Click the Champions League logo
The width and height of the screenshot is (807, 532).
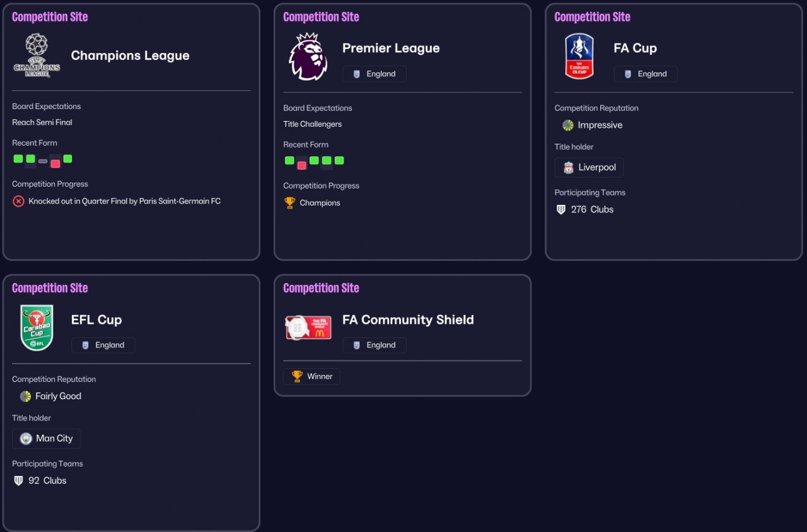coord(37,55)
